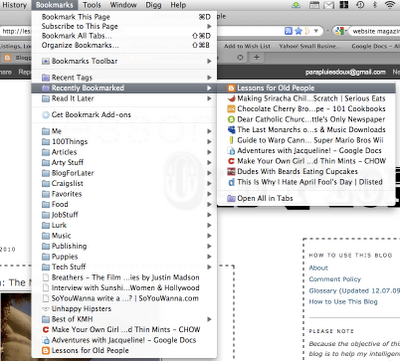Click Google Docs icon in main bookmarks list

pyautogui.click(x=46, y=340)
